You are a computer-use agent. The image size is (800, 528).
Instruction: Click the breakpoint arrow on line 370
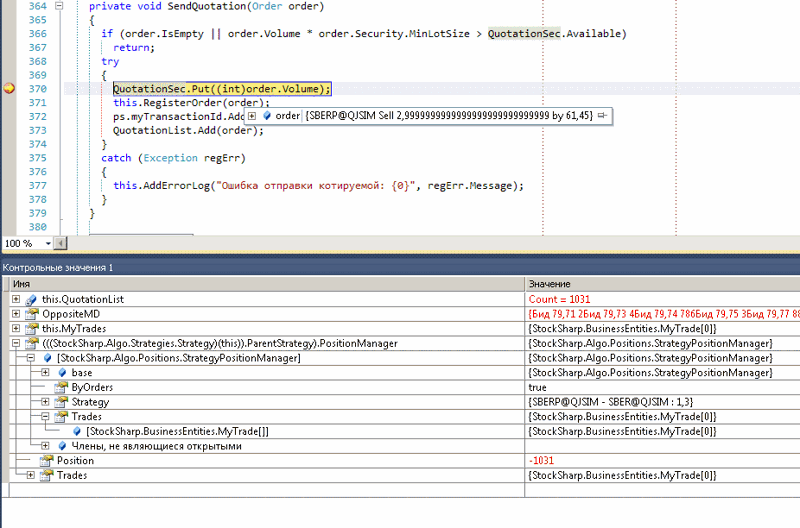9,89
